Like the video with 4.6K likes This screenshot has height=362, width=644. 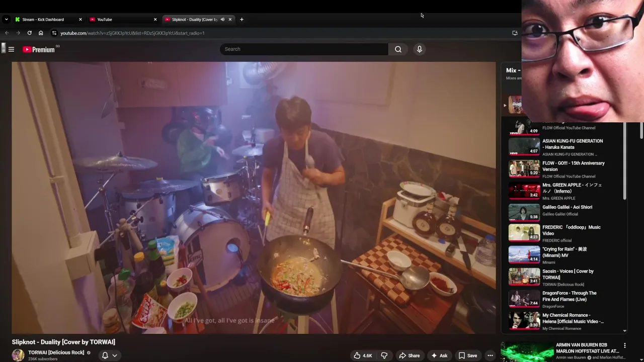pyautogui.click(x=363, y=355)
